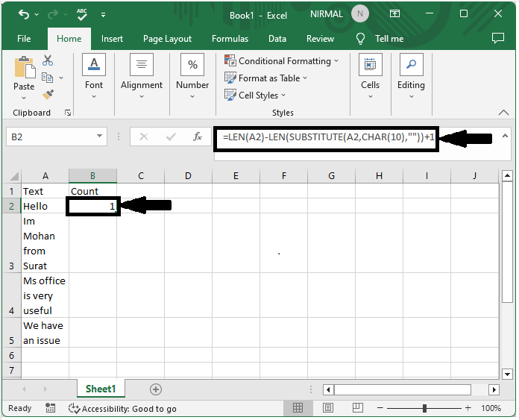Viewport: 519px width, 420px height.
Task: Open the Insert Function fx button
Action: coord(198,136)
